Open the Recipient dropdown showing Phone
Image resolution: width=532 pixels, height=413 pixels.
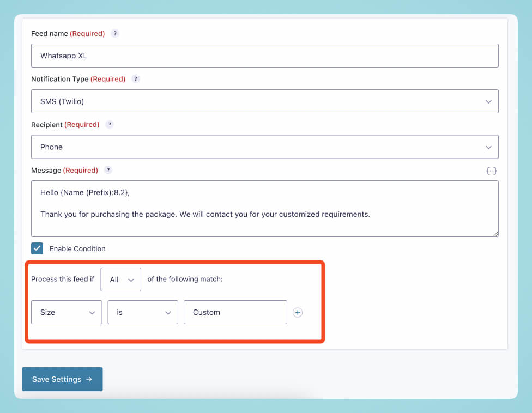point(265,147)
